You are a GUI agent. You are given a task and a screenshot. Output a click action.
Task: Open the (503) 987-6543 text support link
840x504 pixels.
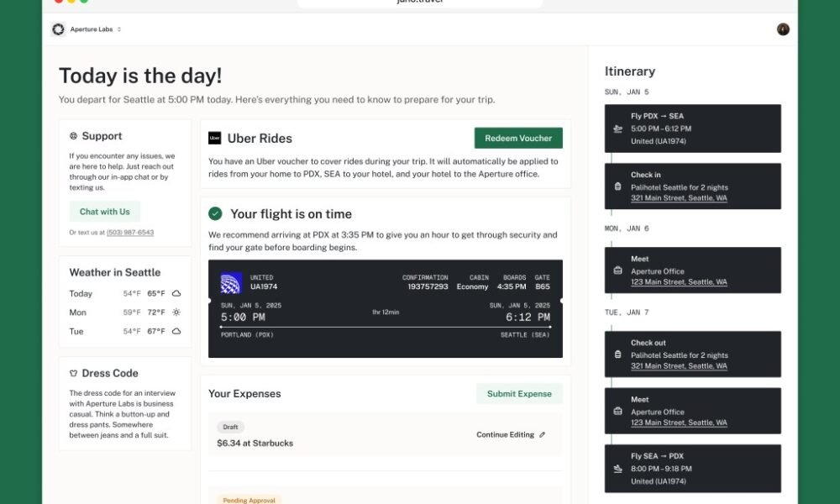130,233
